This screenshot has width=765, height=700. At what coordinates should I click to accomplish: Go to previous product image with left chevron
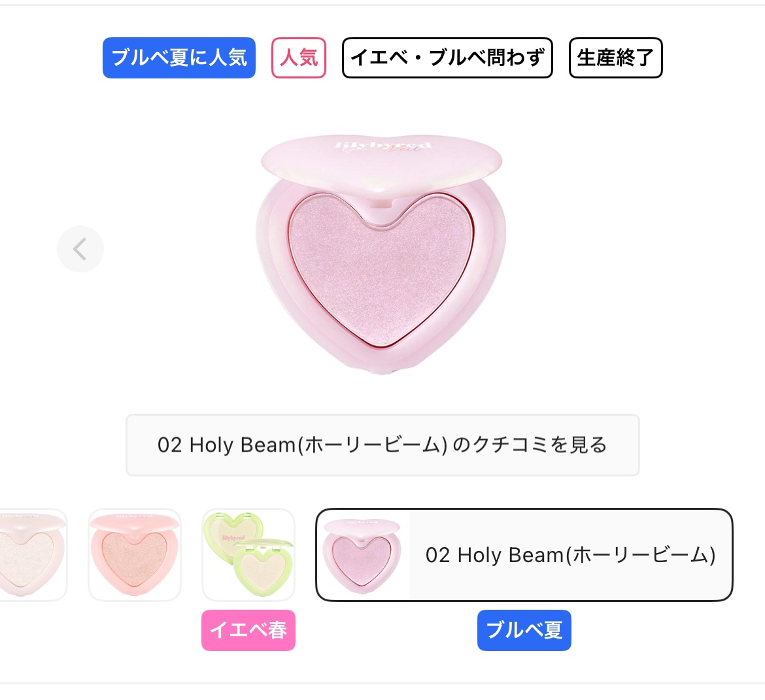coord(80,249)
